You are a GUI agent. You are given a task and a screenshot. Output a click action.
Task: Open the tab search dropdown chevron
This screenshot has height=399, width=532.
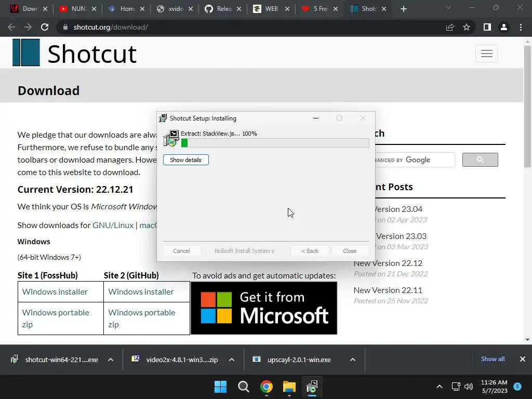[448, 7]
